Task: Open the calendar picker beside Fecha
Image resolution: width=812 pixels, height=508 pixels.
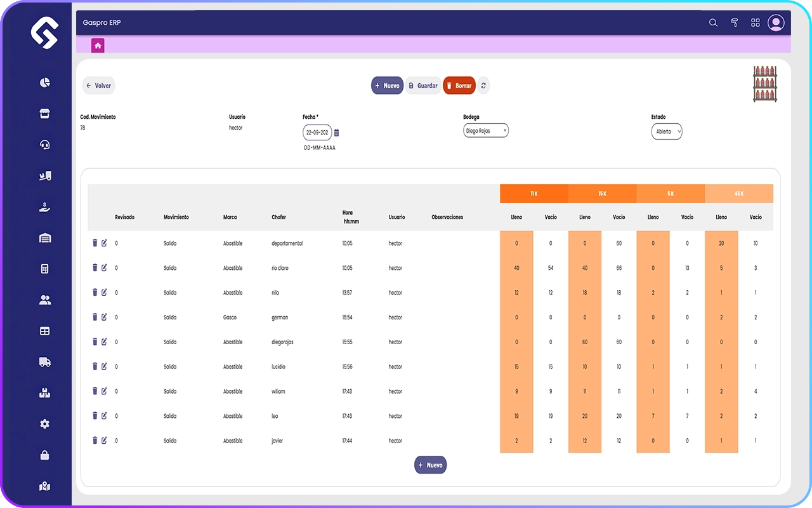Action: tap(337, 133)
